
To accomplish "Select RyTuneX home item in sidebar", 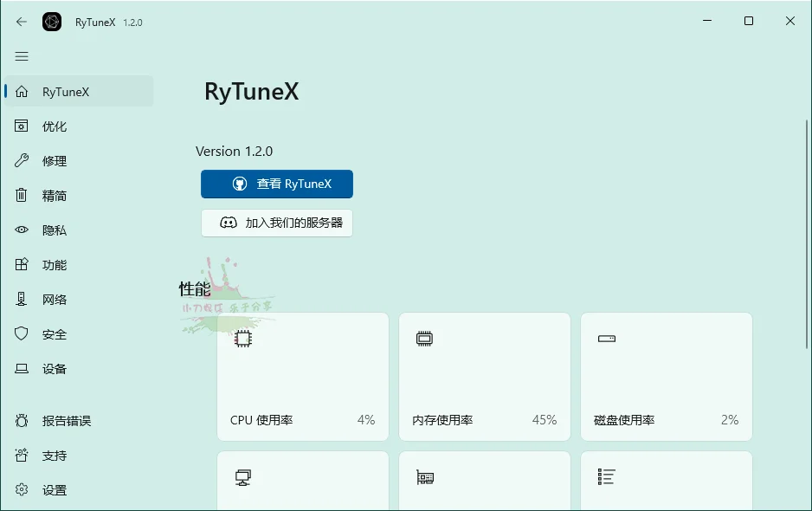I will [x=78, y=91].
